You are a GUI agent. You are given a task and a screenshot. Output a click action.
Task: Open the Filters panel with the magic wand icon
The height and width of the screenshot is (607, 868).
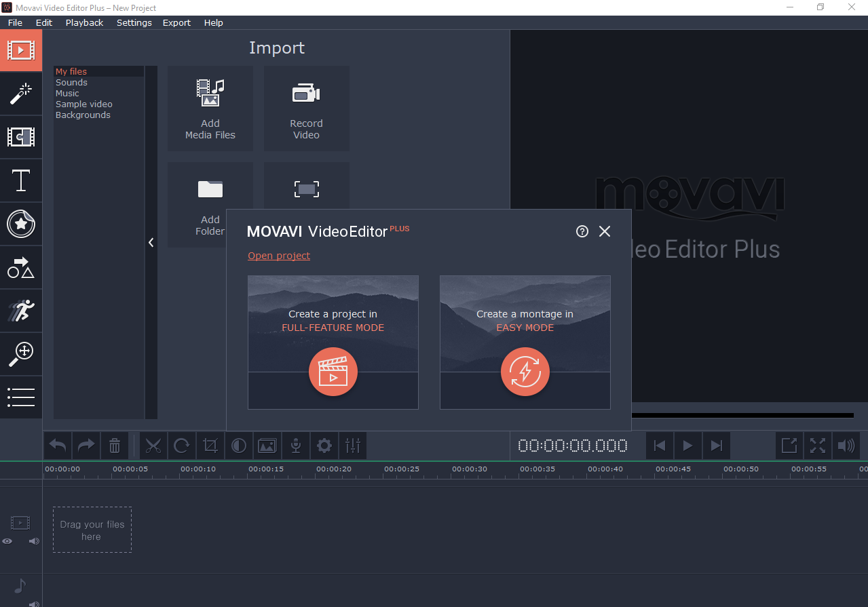pyautogui.click(x=21, y=94)
